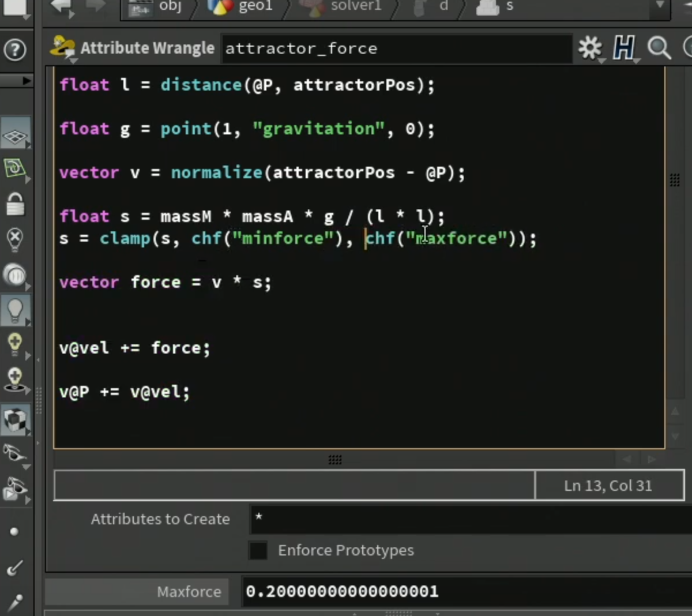
Task: Click the light bulb display icon
Action: 15,309
